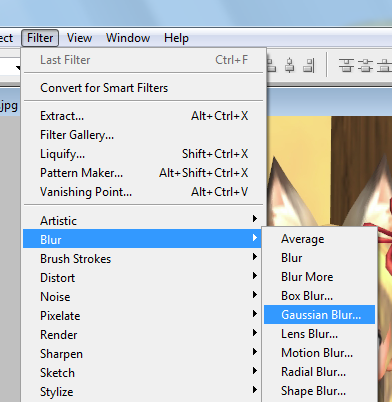Click the Distribute bottom edges icon
Viewport: 392px width, 402px height.
[x=385, y=65]
